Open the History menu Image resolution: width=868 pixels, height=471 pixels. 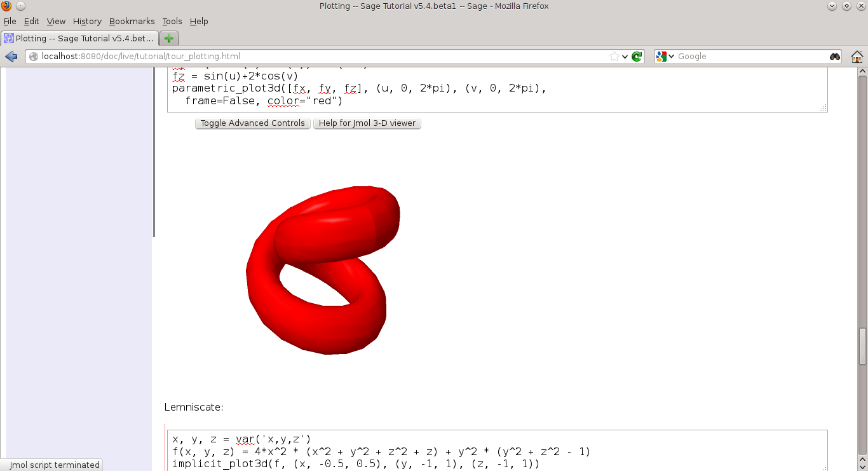[x=87, y=21]
